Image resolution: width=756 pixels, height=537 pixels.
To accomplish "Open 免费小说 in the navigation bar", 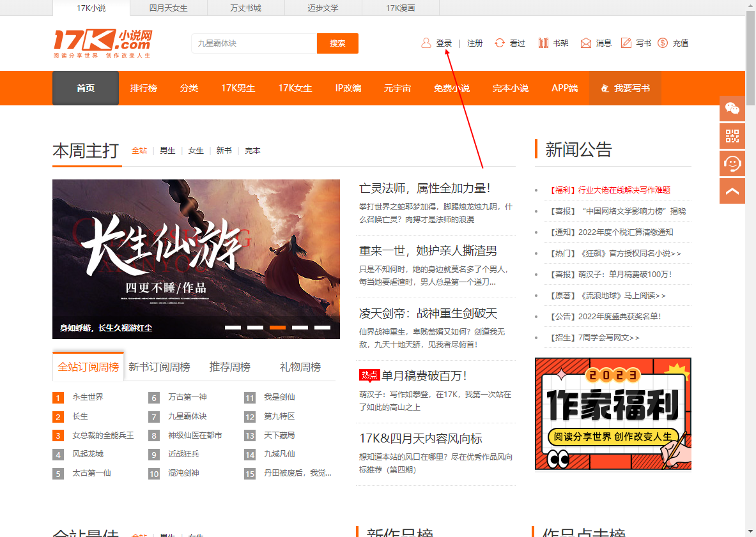I will pos(451,88).
